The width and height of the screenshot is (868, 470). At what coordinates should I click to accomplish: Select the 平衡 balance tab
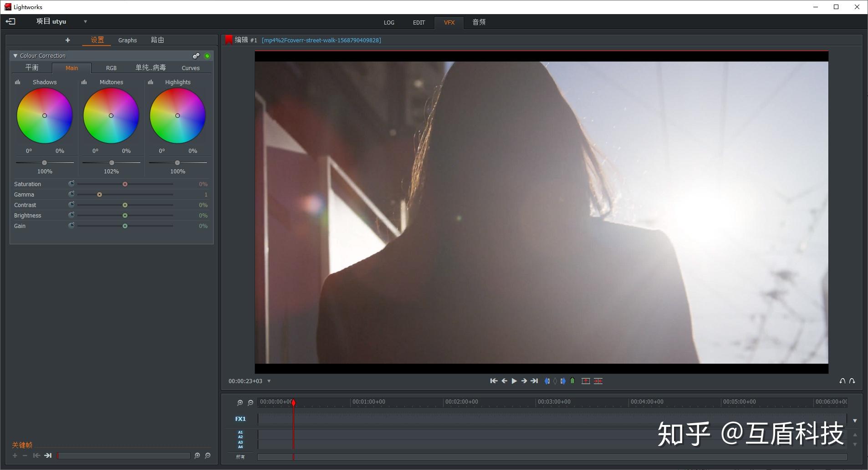point(32,68)
